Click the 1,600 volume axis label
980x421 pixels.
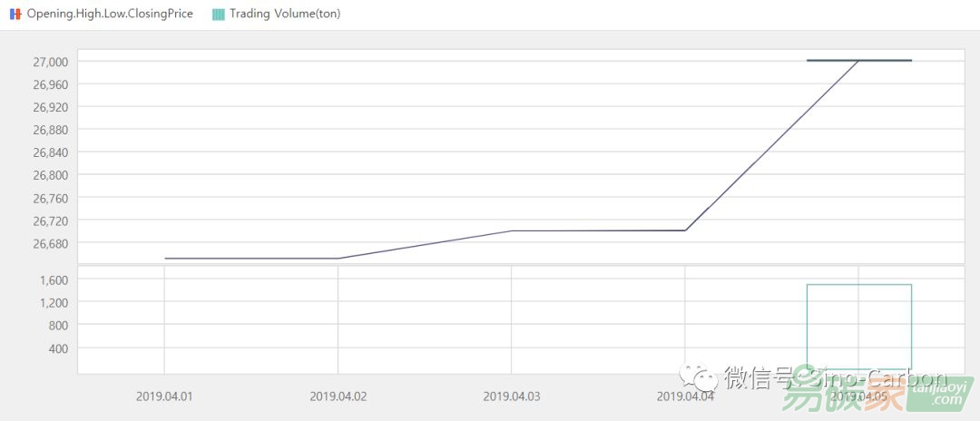[54, 279]
